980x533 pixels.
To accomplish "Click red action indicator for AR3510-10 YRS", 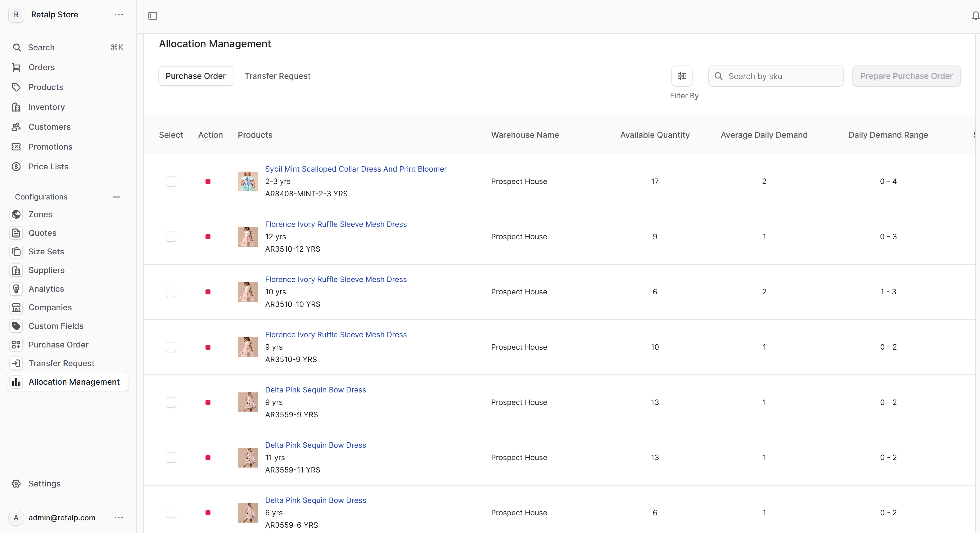I will [208, 292].
